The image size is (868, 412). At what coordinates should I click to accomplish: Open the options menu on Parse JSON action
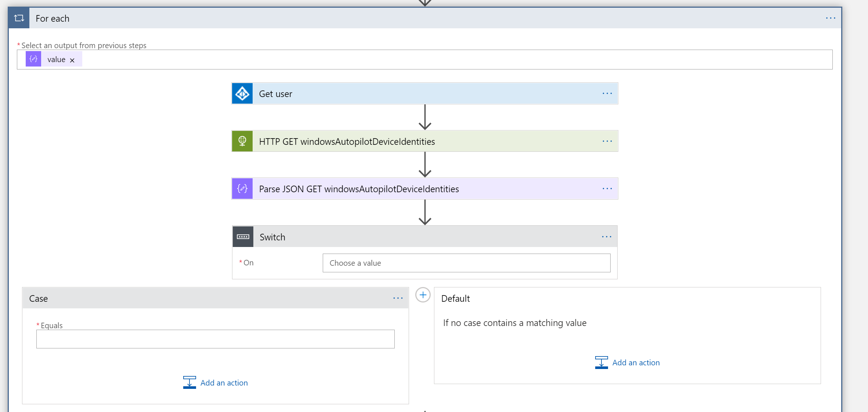607,189
